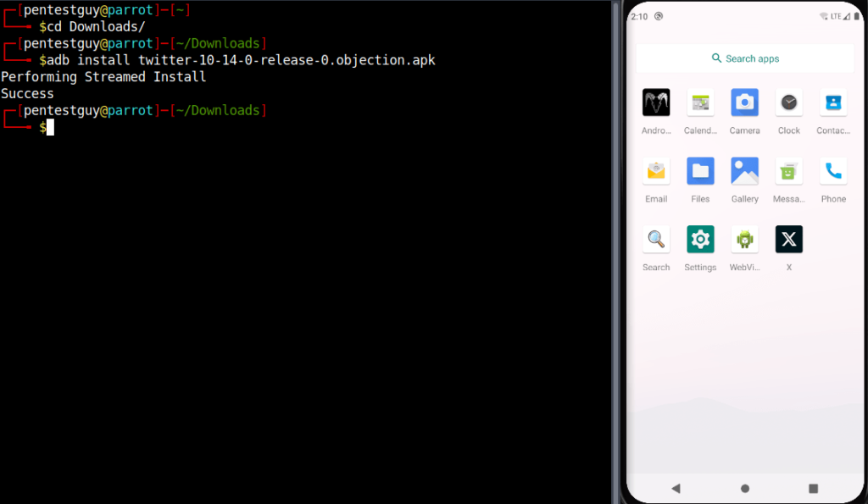868x504 pixels.
Task: Tap the Android home navigation button
Action: pyautogui.click(x=745, y=489)
